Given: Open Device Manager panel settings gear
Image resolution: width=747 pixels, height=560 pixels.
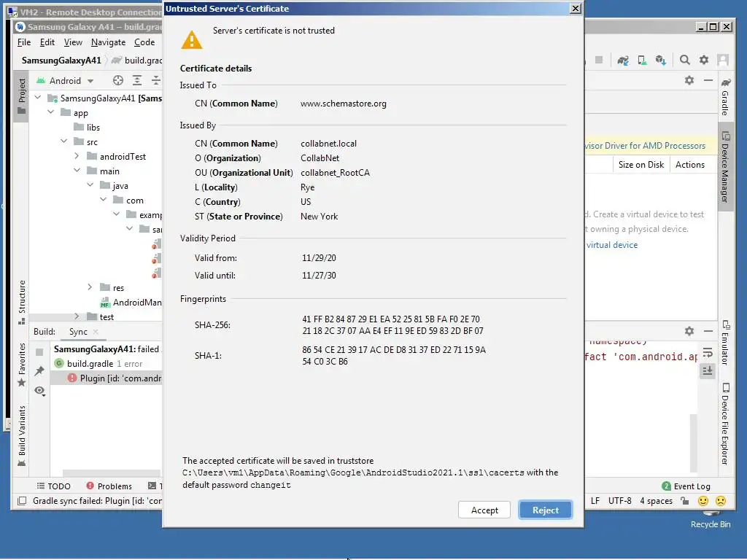Looking at the screenshot, I should [689, 80].
